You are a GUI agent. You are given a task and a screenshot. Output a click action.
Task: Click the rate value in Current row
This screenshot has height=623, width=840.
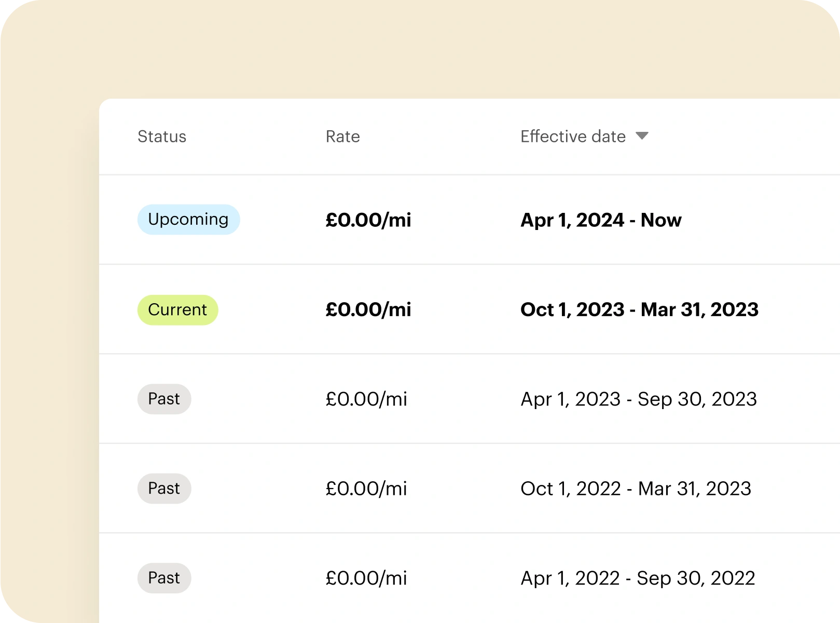coord(368,310)
